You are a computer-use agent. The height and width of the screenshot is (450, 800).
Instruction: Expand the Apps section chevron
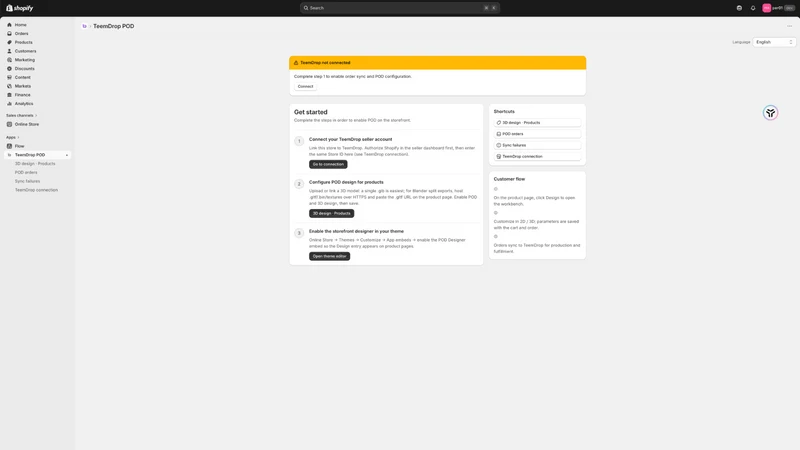(18, 137)
